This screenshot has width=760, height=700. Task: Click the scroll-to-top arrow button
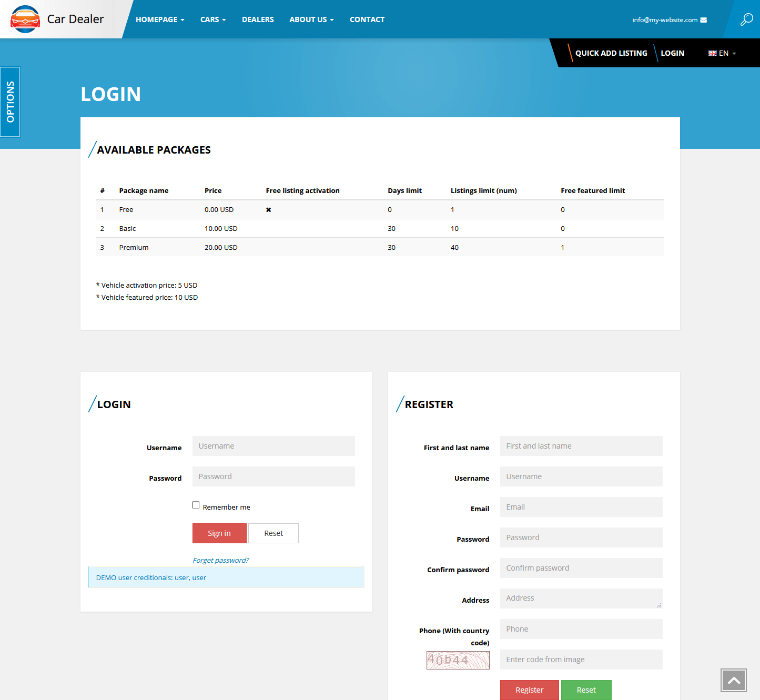tap(733, 680)
